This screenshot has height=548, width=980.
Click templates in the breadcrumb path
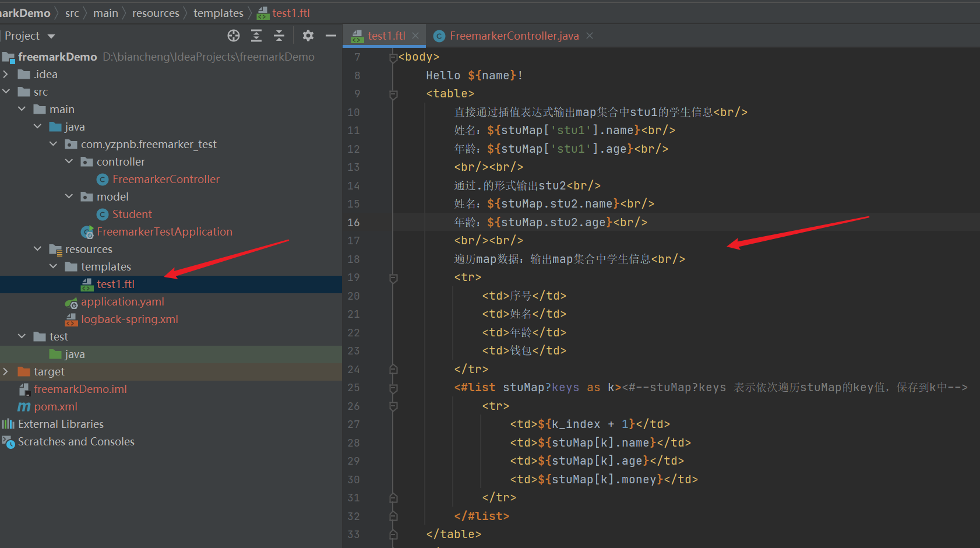(x=218, y=13)
